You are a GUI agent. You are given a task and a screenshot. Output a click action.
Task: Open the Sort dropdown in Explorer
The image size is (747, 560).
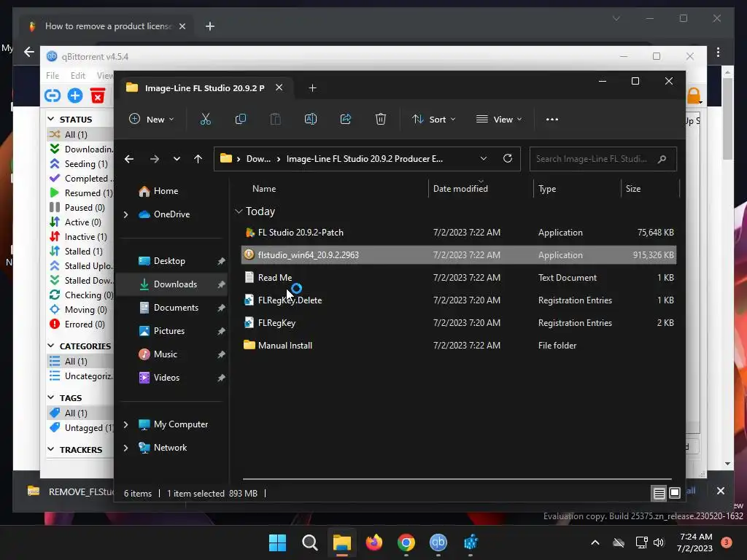coord(433,119)
